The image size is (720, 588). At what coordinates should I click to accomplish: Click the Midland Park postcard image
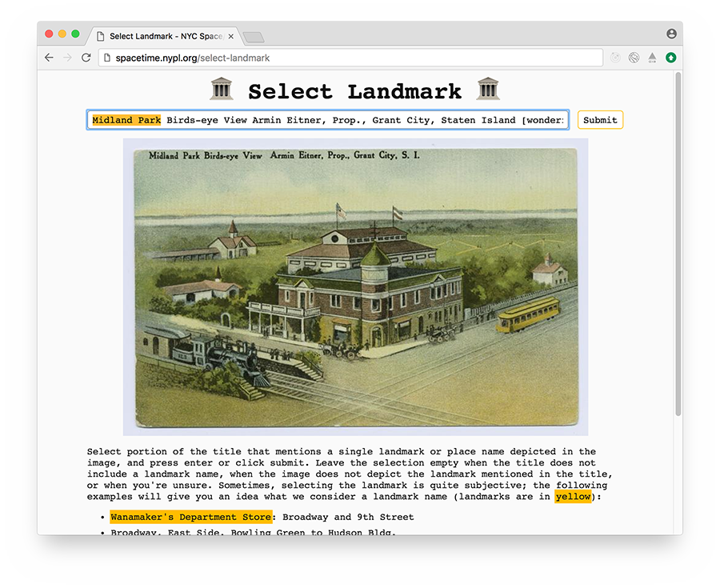pos(355,287)
